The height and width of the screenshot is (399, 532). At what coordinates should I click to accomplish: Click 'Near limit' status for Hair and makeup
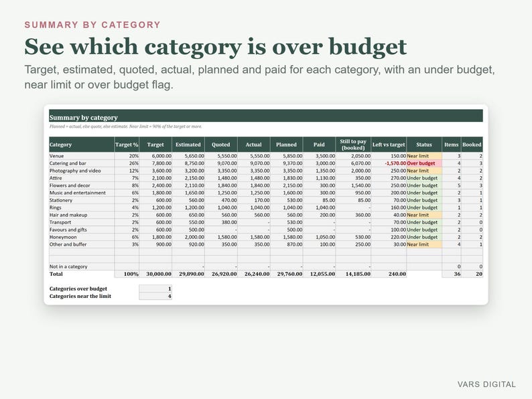click(x=424, y=215)
